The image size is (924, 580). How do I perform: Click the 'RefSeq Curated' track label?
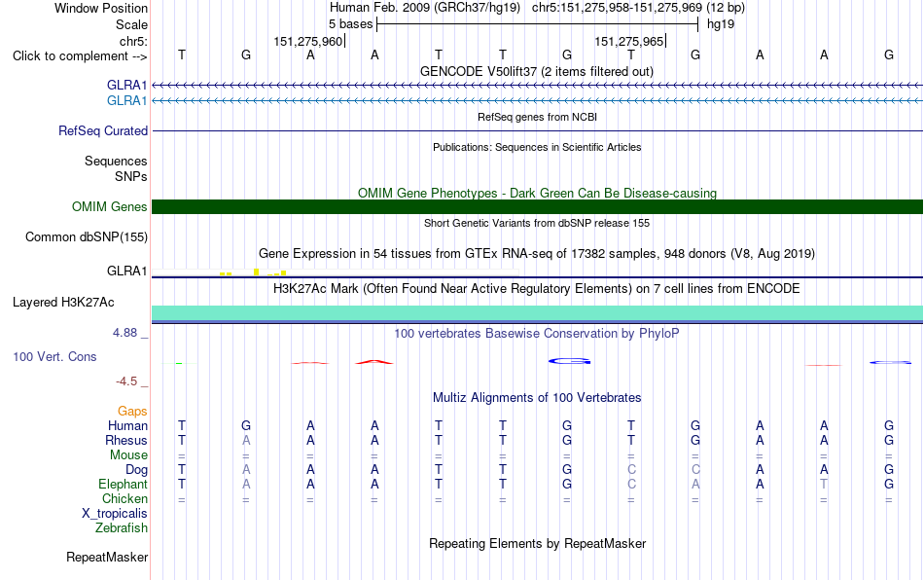click(103, 130)
